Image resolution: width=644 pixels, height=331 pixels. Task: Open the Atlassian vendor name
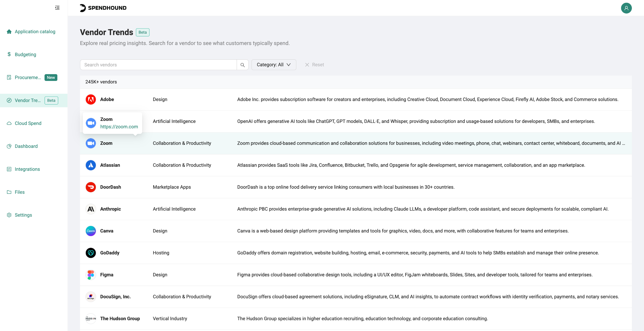coord(110,165)
